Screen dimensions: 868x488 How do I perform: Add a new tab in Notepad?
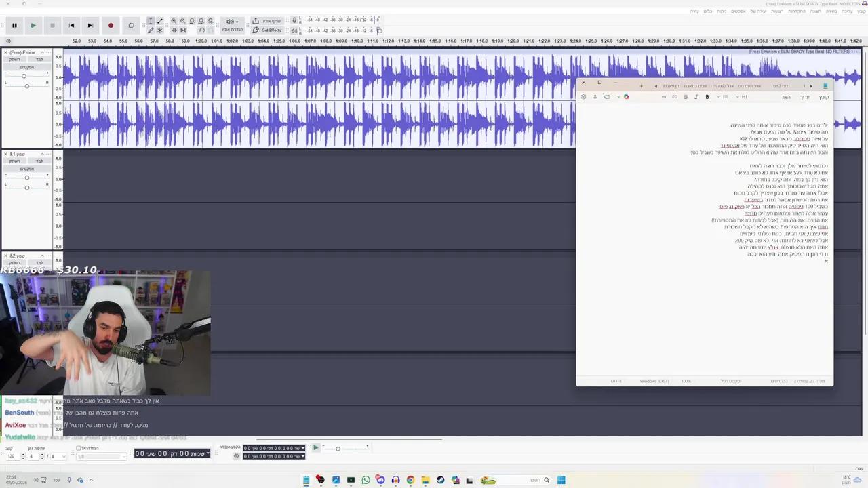click(641, 86)
